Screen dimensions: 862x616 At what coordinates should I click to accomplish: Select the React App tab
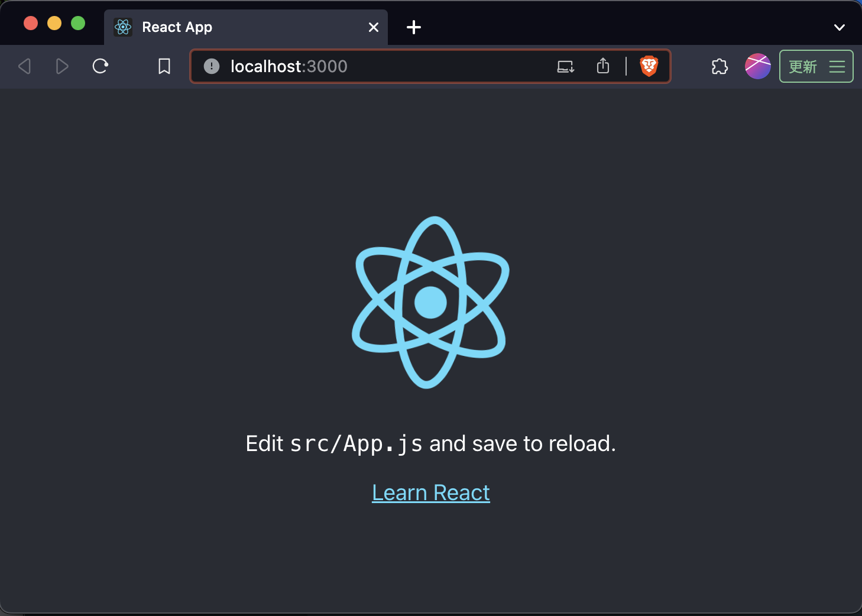[246, 27]
